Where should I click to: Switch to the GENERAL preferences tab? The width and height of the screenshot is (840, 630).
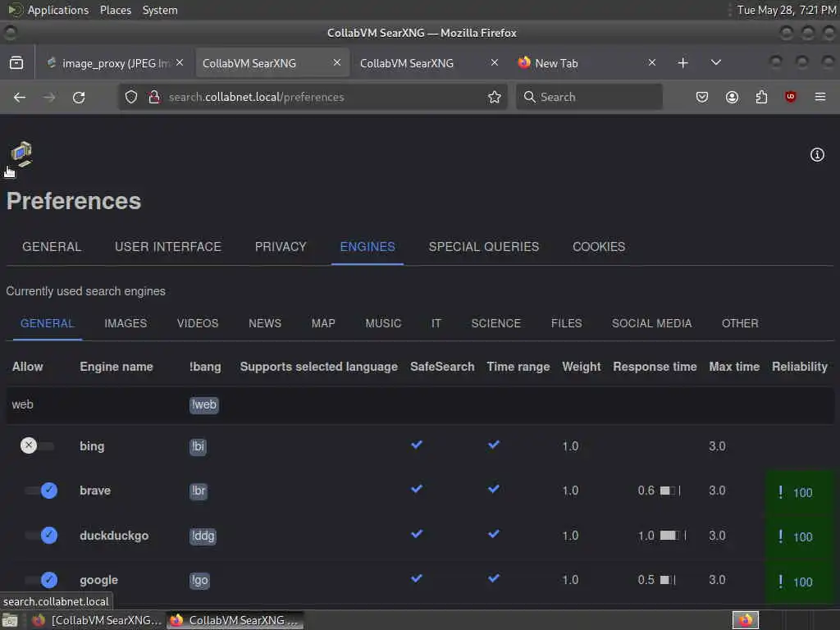click(x=52, y=246)
